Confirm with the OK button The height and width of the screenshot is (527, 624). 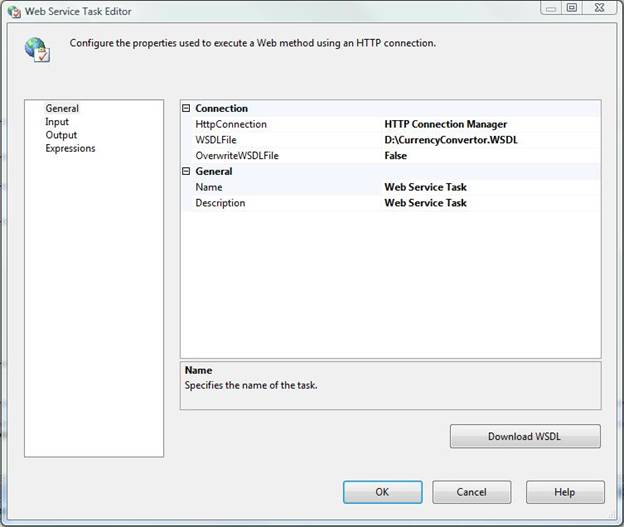coord(382,492)
